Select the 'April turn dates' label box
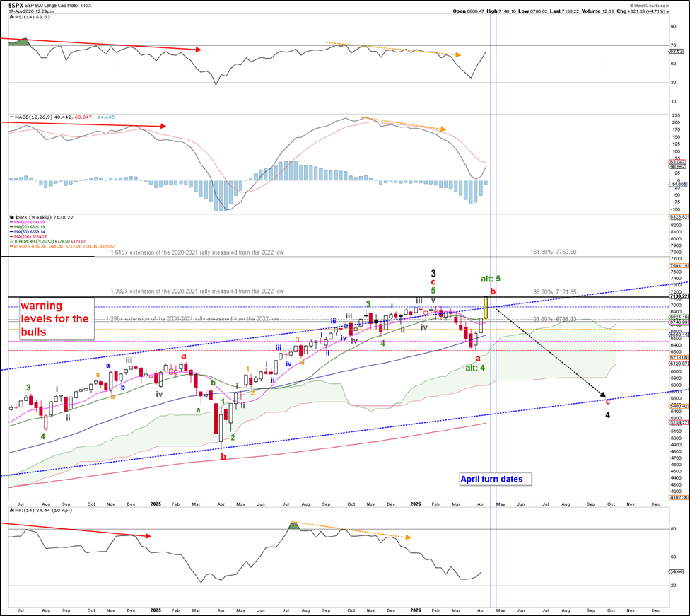Image resolution: width=690 pixels, height=616 pixels. pos(496,479)
